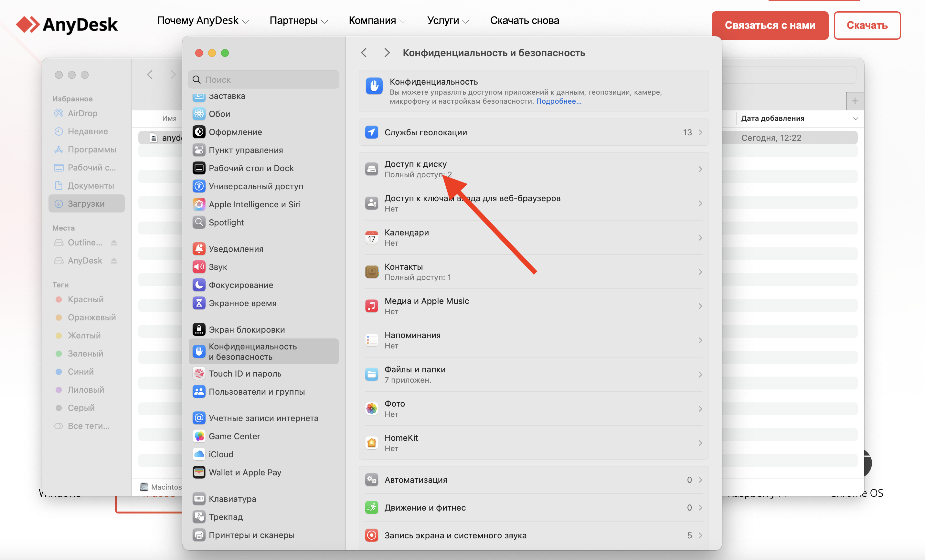
Task: Select Загрузки in Finder sidebar
Action: [87, 204]
